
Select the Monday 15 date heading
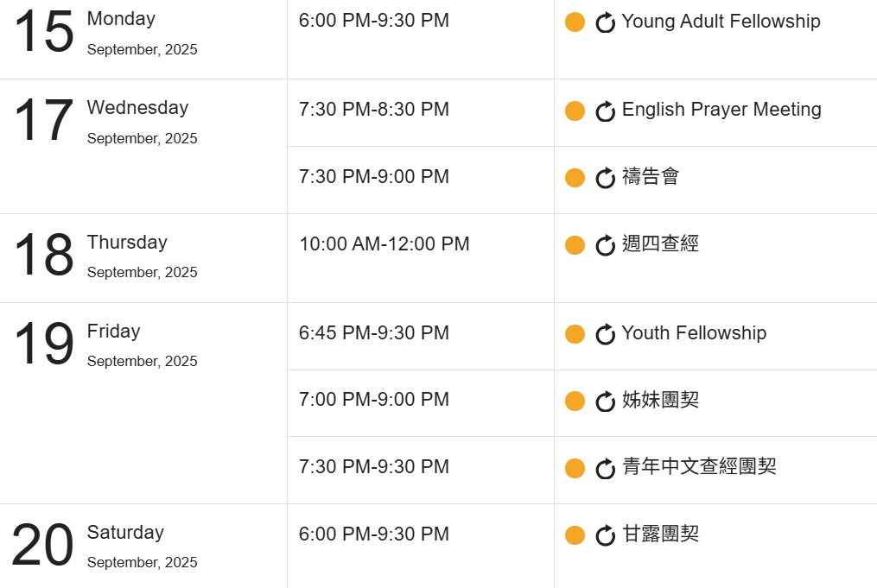pos(105,33)
